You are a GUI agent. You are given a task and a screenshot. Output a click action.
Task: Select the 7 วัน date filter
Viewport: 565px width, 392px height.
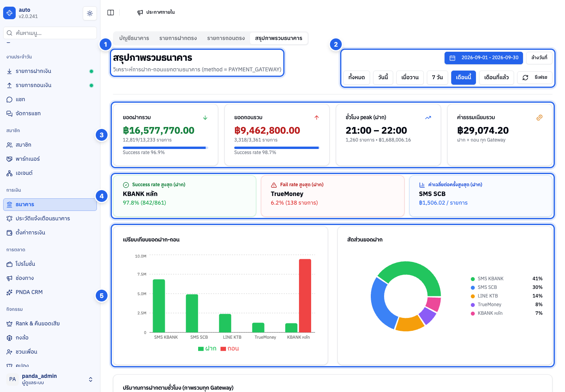tap(437, 78)
